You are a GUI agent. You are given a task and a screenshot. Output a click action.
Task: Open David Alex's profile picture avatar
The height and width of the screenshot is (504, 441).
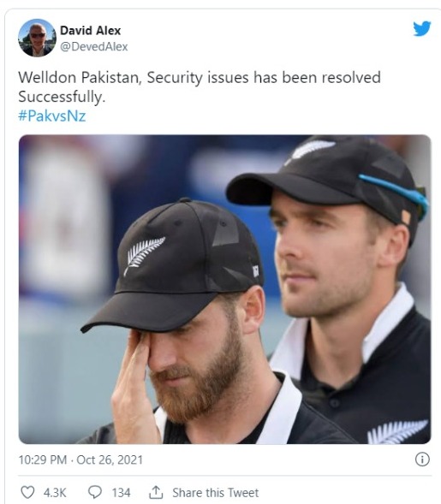tap(37, 38)
